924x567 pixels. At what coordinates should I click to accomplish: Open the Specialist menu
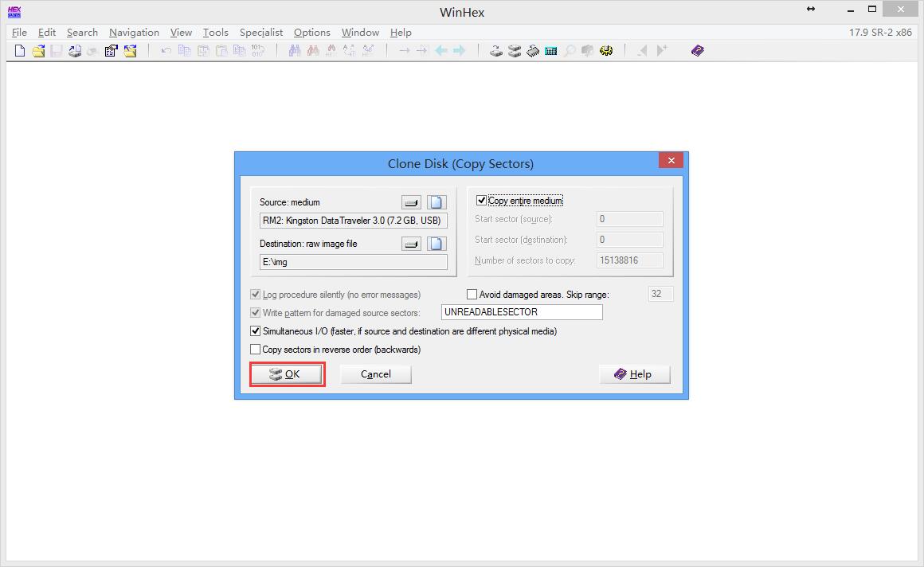[x=261, y=33]
